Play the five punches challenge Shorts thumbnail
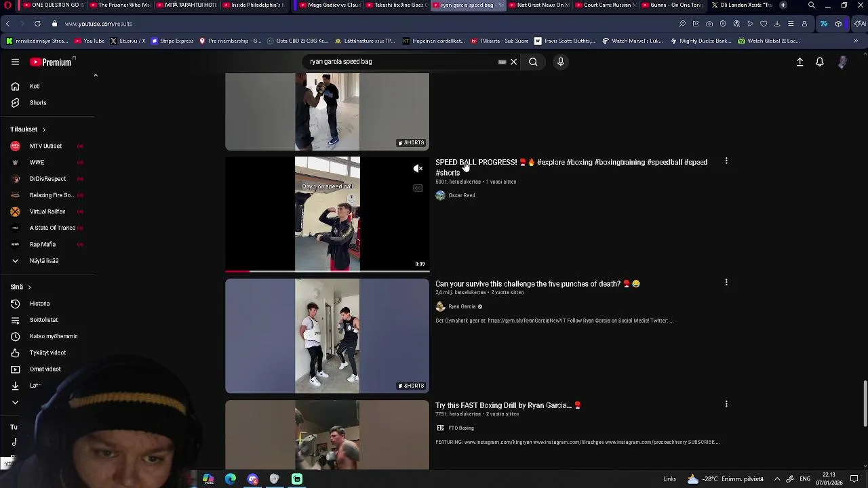868x488 pixels. point(327,335)
